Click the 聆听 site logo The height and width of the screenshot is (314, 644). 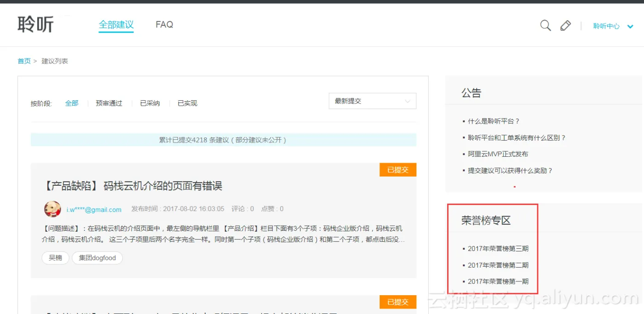tap(36, 24)
